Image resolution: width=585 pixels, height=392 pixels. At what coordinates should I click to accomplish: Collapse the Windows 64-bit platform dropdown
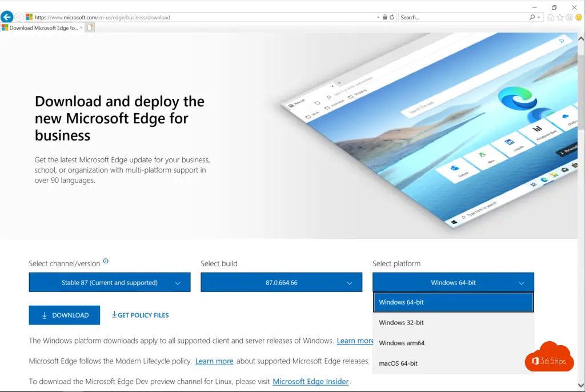click(x=453, y=282)
